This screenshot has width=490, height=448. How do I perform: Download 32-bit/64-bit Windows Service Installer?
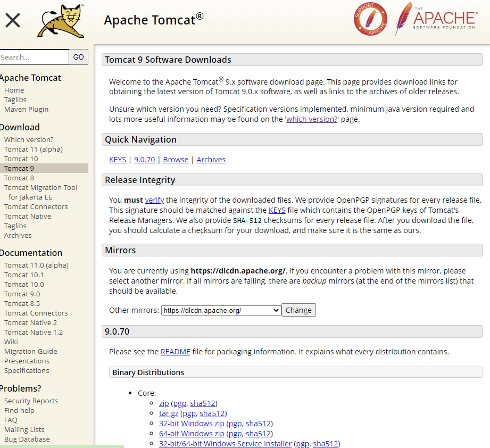point(225,444)
